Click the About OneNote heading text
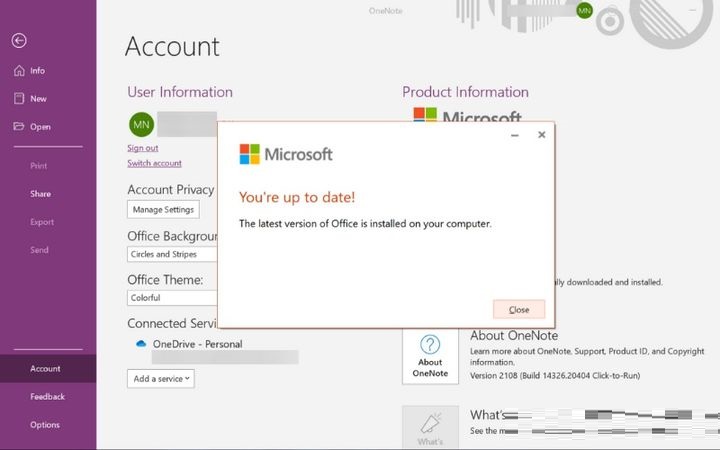 pos(514,336)
